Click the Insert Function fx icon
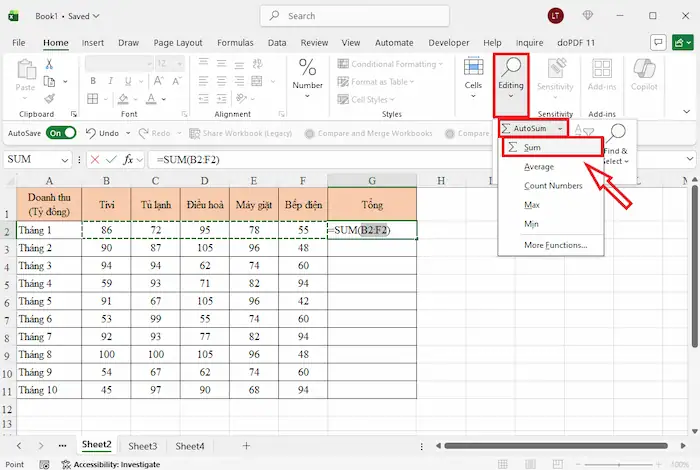 click(x=127, y=160)
